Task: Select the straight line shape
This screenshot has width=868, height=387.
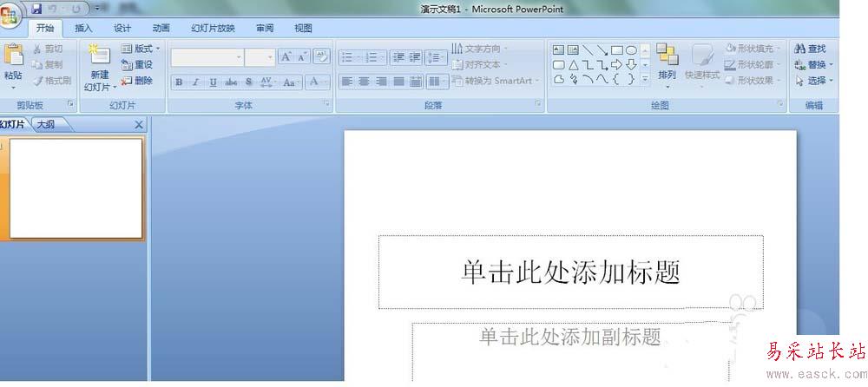Action: tap(588, 49)
